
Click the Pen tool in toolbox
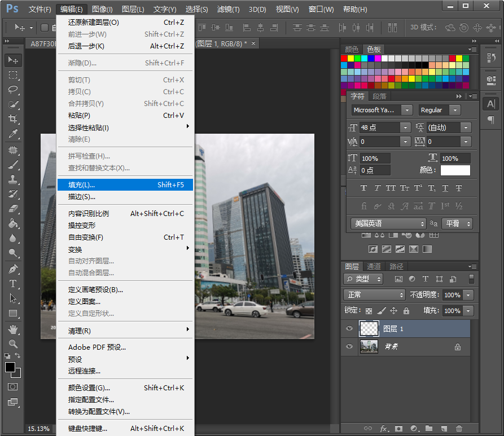coord(13,268)
